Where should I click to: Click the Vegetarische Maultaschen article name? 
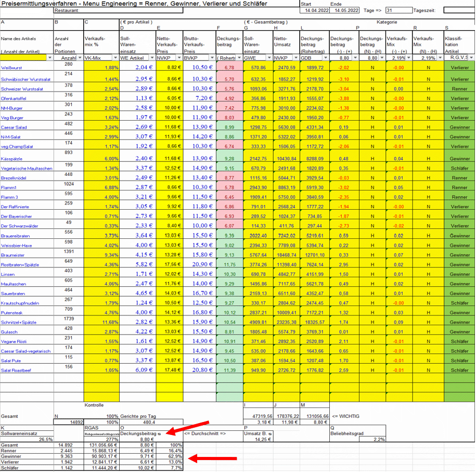tap(27, 169)
